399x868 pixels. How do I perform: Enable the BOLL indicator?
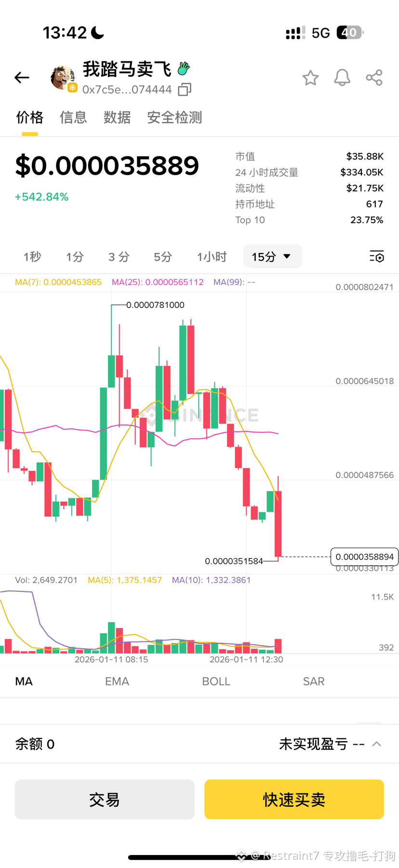point(216,681)
